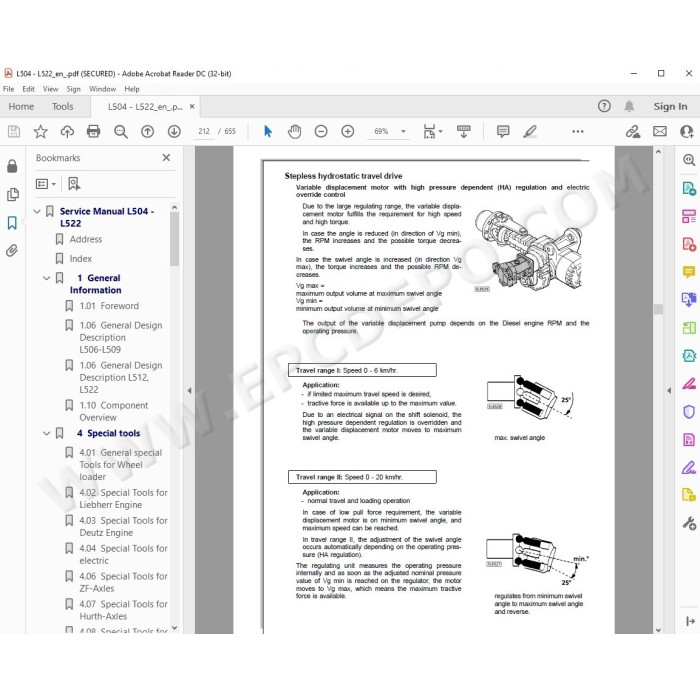The image size is (700, 700).
Task: Jump to 1.01 Foreword bookmark
Action: tap(109, 306)
